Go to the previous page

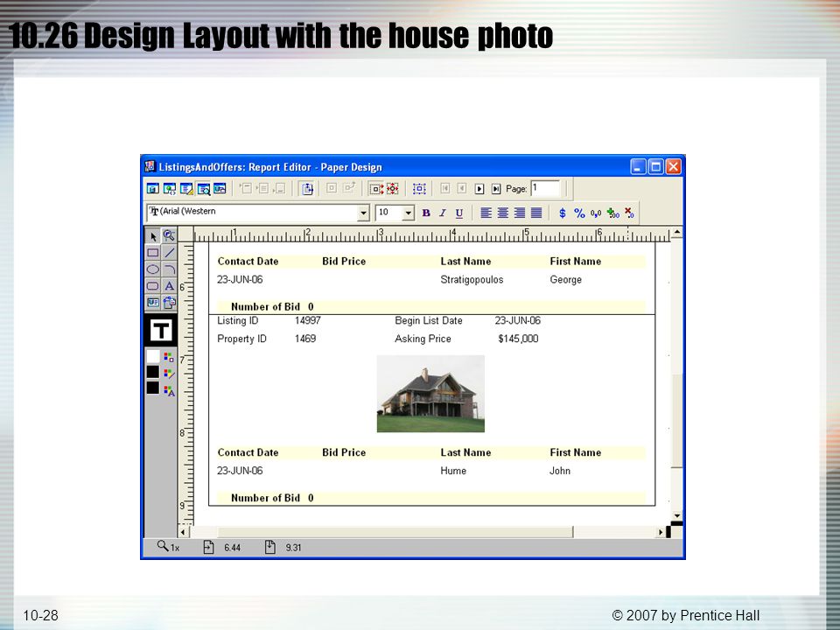click(x=462, y=189)
